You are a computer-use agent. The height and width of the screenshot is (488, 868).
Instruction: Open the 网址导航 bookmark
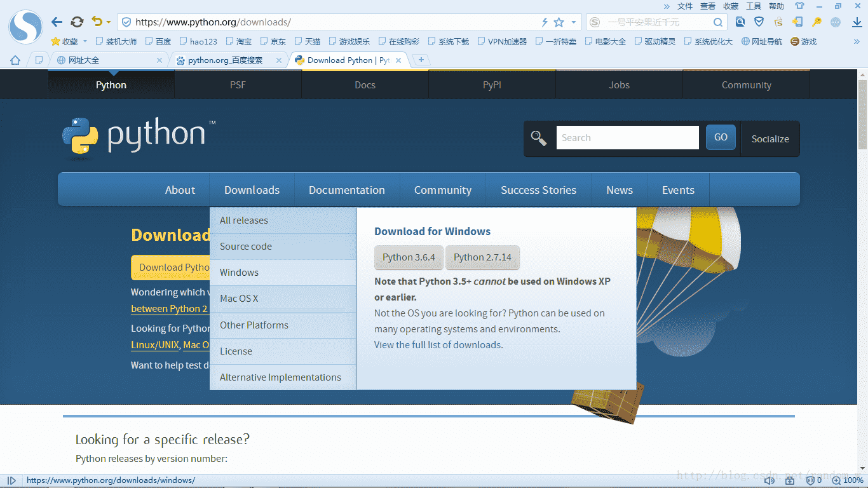point(762,42)
